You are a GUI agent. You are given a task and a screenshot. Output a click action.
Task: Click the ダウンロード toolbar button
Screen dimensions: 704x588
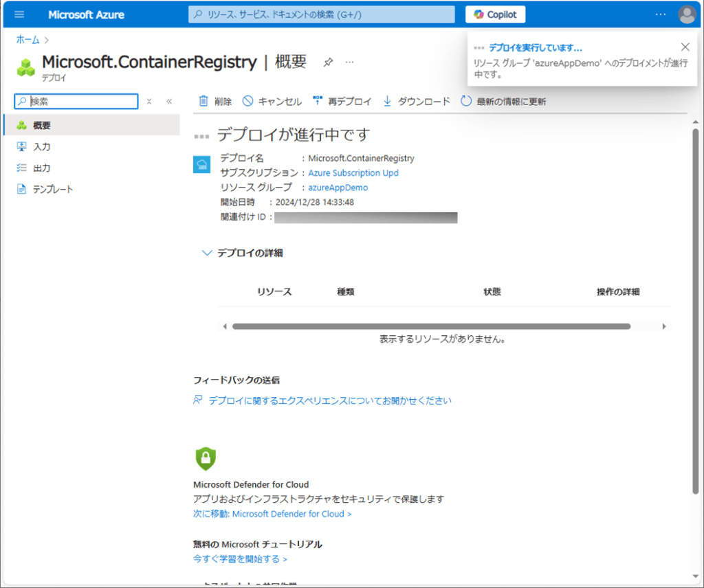[416, 102]
